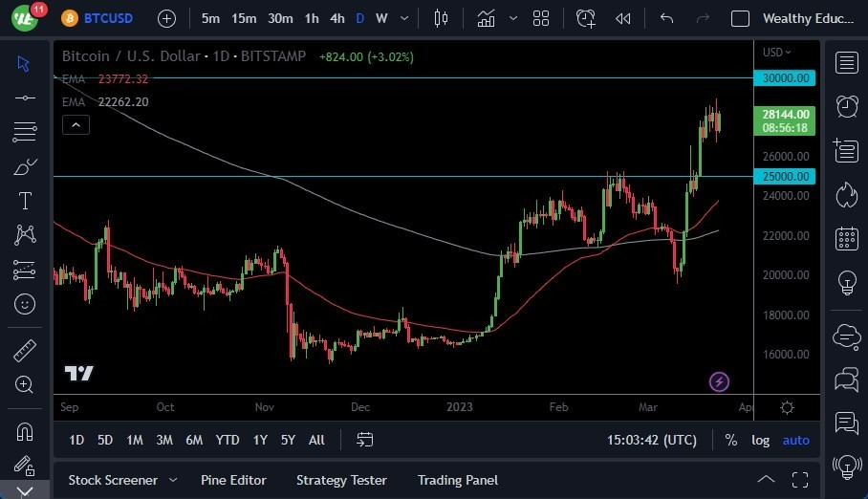Open the USD currency dropdown
The image size is (868, 499).
pos(776,52)
